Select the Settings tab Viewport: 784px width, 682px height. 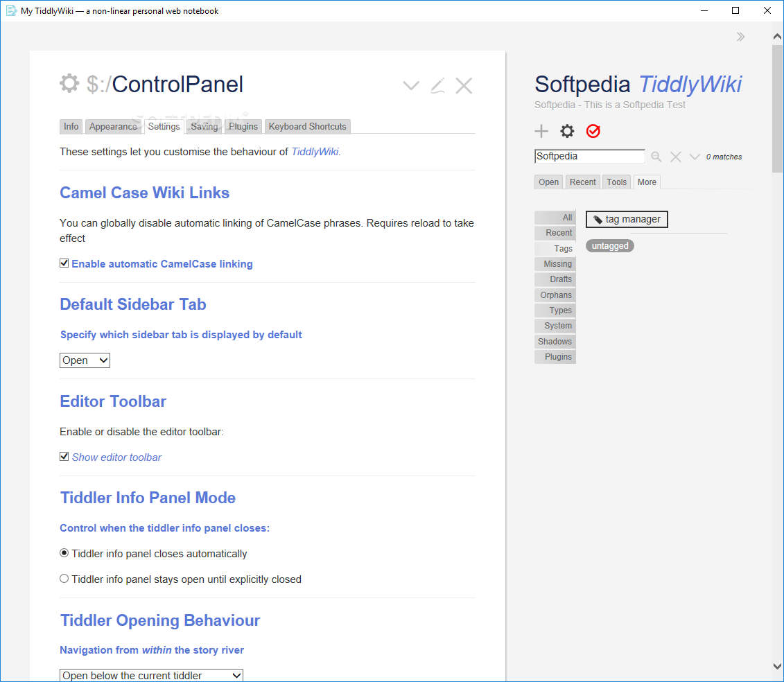(x=164, y=127)
